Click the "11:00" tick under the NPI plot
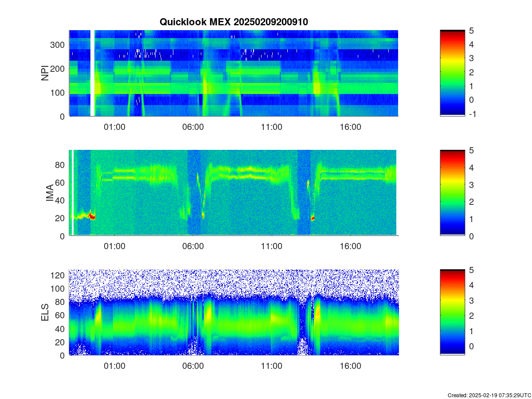 click(272, 127)
